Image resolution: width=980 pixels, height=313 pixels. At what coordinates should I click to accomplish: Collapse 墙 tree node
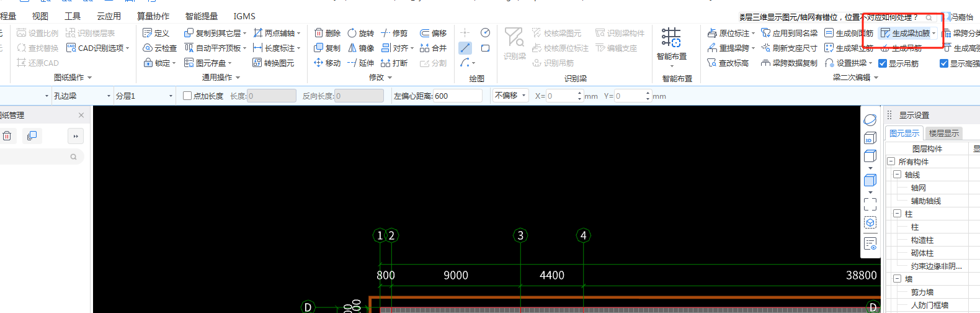coord(897,279)
